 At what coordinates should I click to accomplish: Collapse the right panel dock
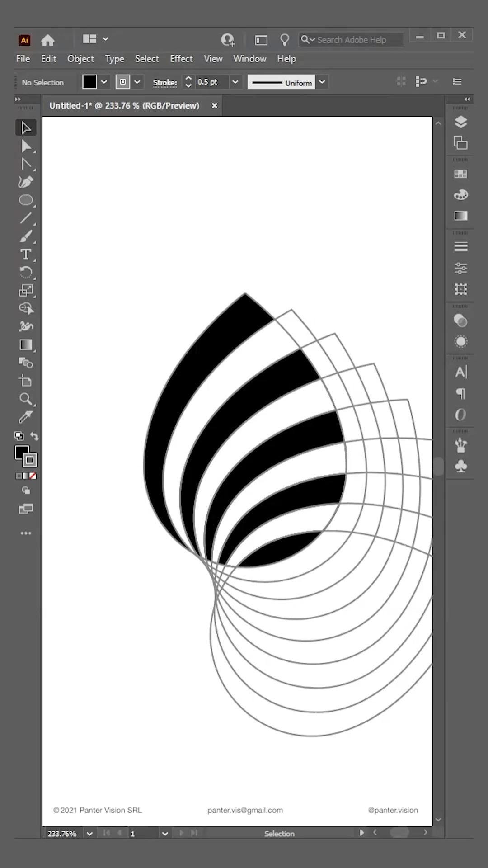[467, 99]
